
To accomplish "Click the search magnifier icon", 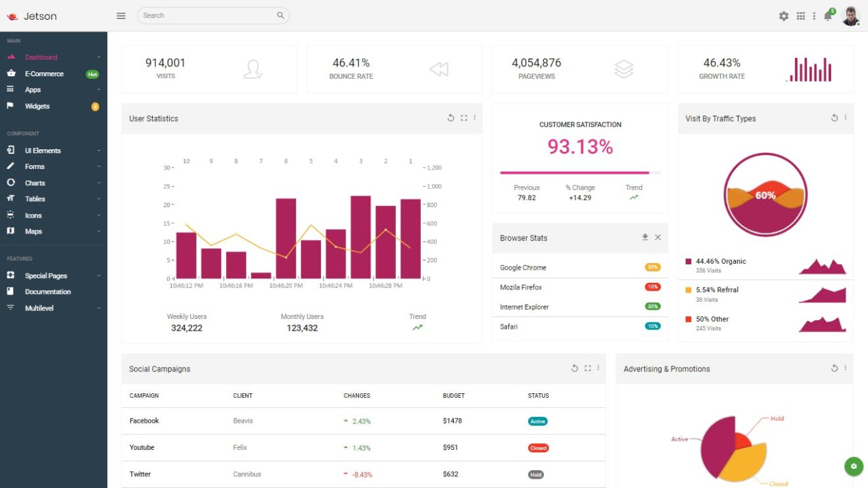I will (280, 14).
